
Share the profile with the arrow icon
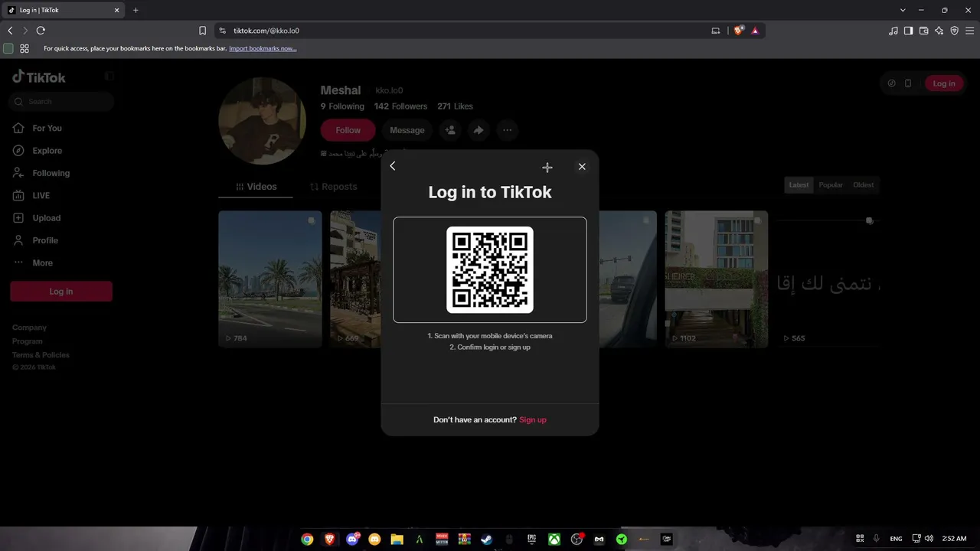click(x=479, y=130)
